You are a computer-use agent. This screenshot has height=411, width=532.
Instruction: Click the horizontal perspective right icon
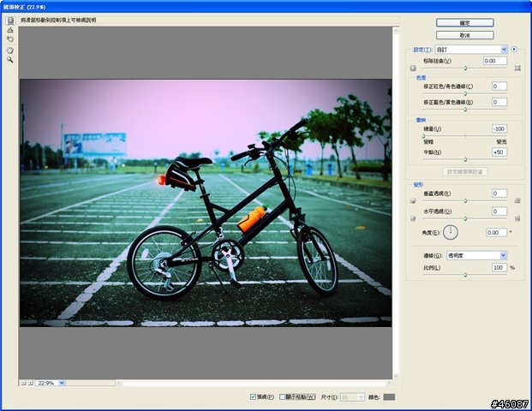pos(517,218)
